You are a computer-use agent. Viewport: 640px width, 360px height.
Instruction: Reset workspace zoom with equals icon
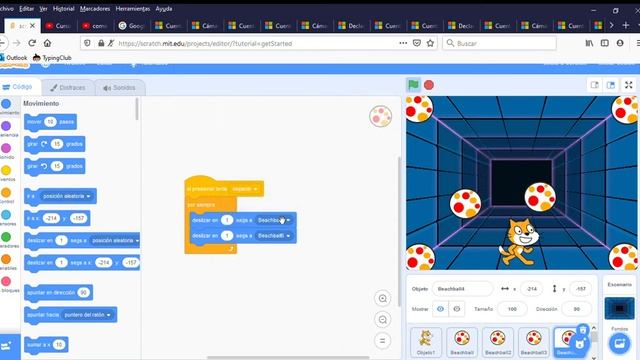click(382, 340)
